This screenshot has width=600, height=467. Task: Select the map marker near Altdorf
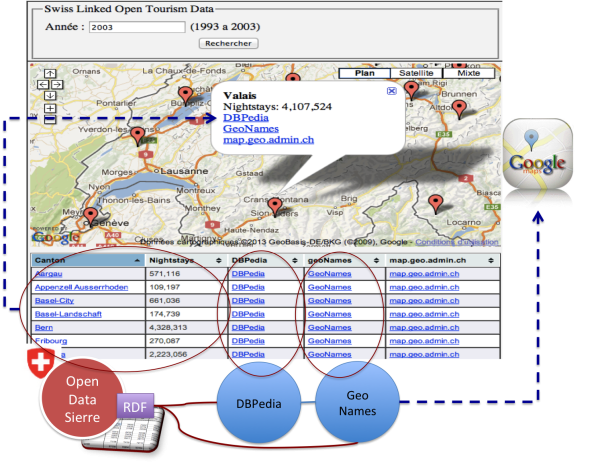coord(459,109)
